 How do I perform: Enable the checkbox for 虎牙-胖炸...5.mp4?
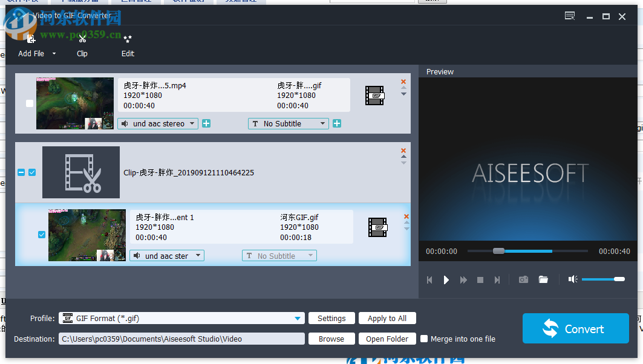coord(29,103)
